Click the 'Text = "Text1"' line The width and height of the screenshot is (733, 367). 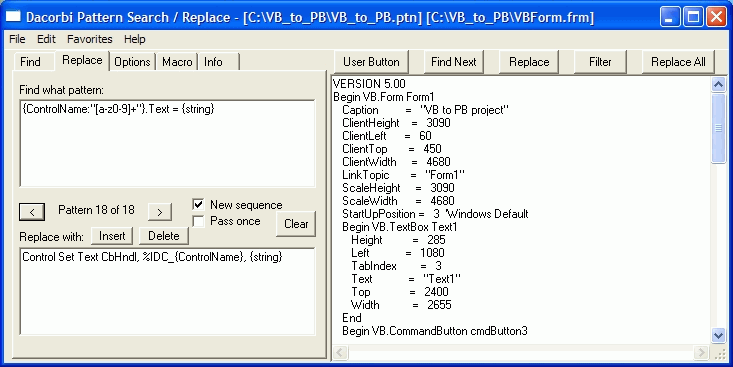pos(406,279)
